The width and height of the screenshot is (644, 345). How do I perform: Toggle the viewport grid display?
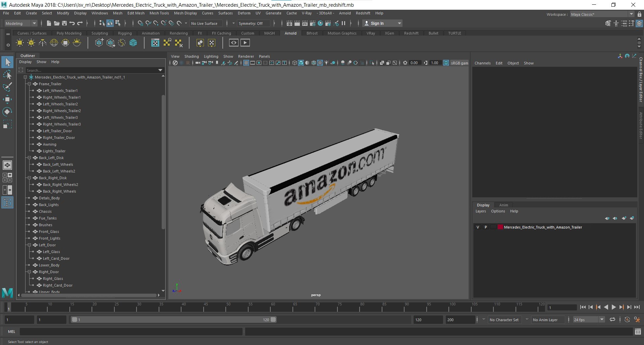point(246,63)
